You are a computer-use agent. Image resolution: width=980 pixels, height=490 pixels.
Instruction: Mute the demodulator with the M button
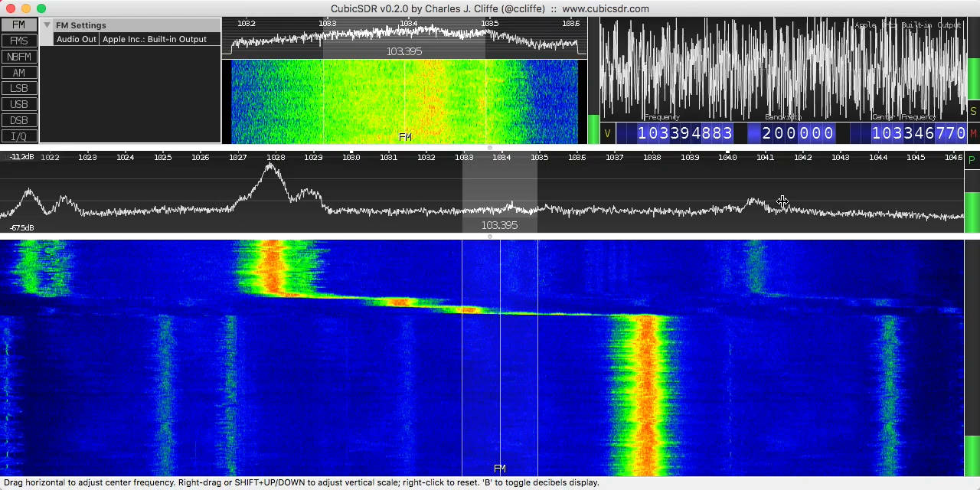click(973, 134)
